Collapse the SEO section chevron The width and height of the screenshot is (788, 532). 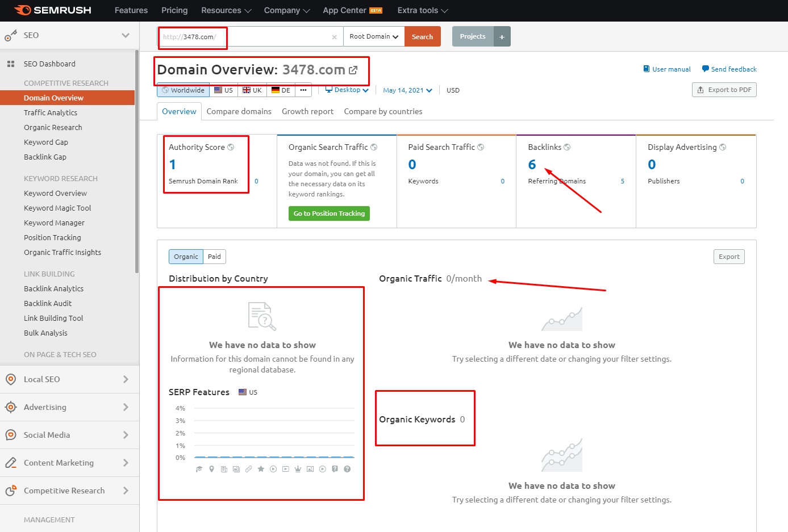(126, 35)
